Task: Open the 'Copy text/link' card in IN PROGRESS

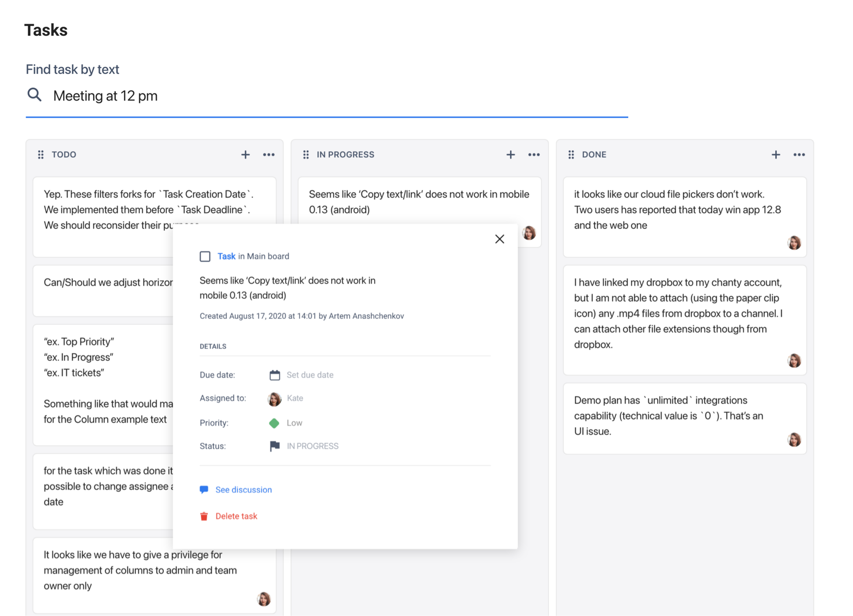Action: pyautogui.click(x=419, y=201)
